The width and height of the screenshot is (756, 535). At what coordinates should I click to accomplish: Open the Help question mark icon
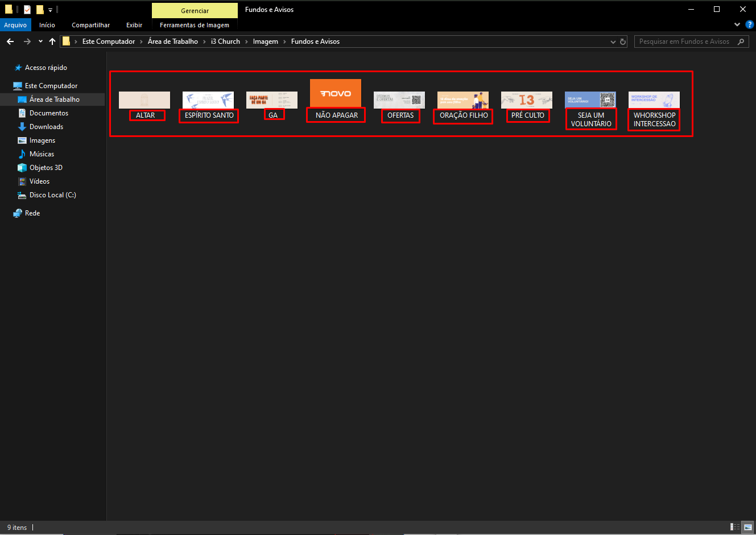point(750,24)
